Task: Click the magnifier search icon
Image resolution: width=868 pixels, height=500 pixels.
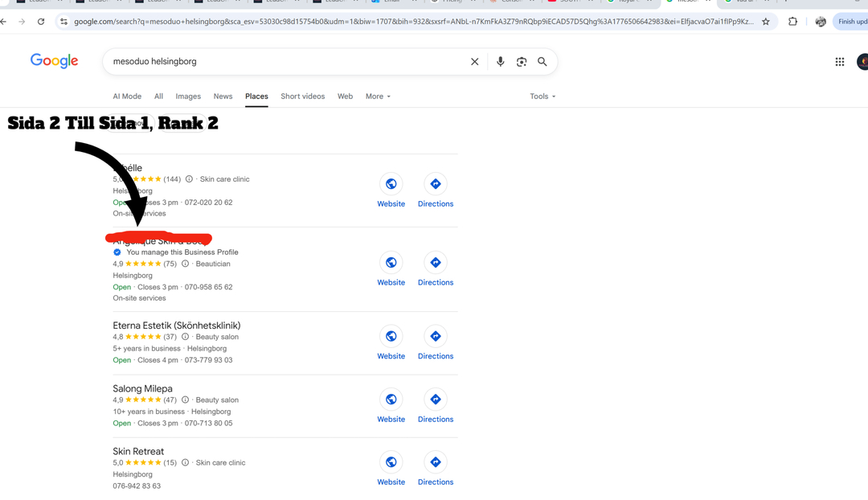Action: (542, 61)
